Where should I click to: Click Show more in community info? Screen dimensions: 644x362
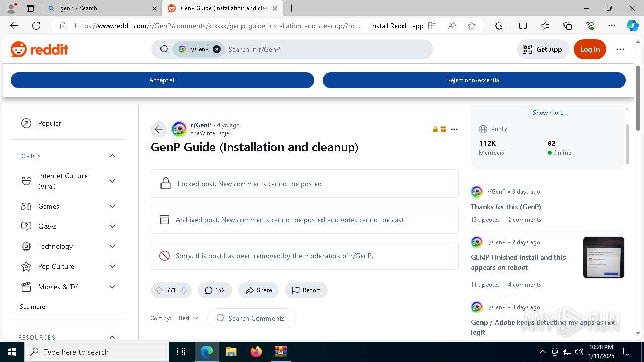(548, 113)
